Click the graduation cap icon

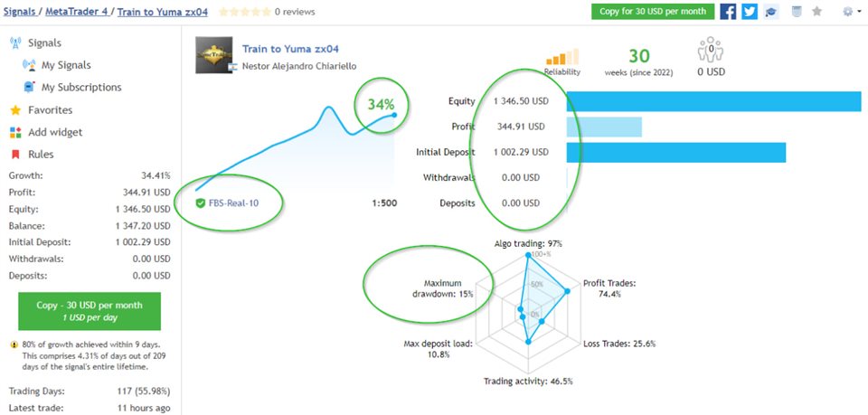[x=771, y=12]
